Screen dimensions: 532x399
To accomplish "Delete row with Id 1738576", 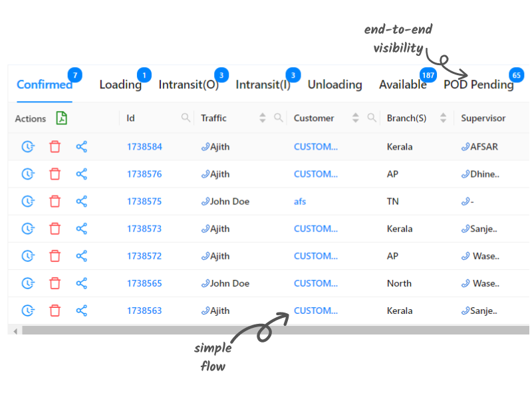I will pyautogui.click(x=55, y=174).
